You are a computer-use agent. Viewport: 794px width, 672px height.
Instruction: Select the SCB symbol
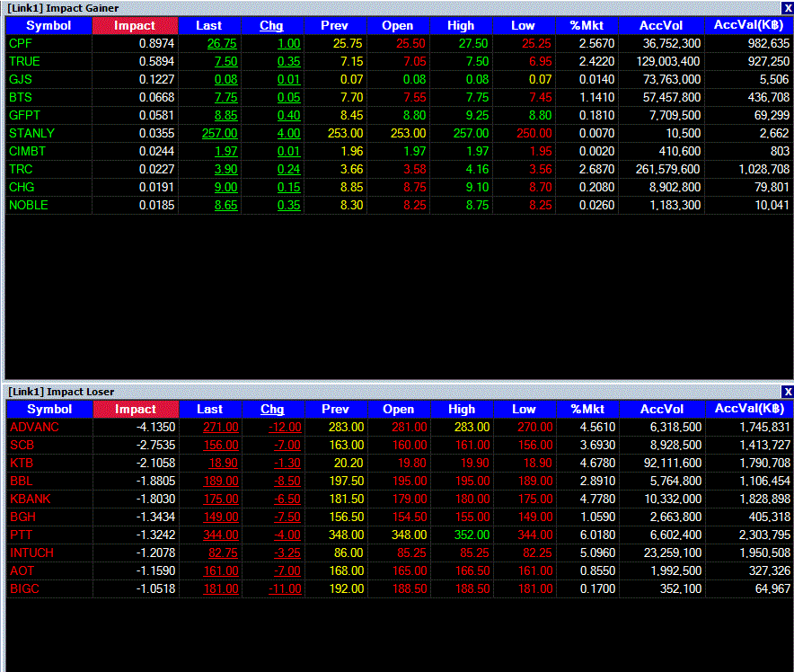pos(22,446)
